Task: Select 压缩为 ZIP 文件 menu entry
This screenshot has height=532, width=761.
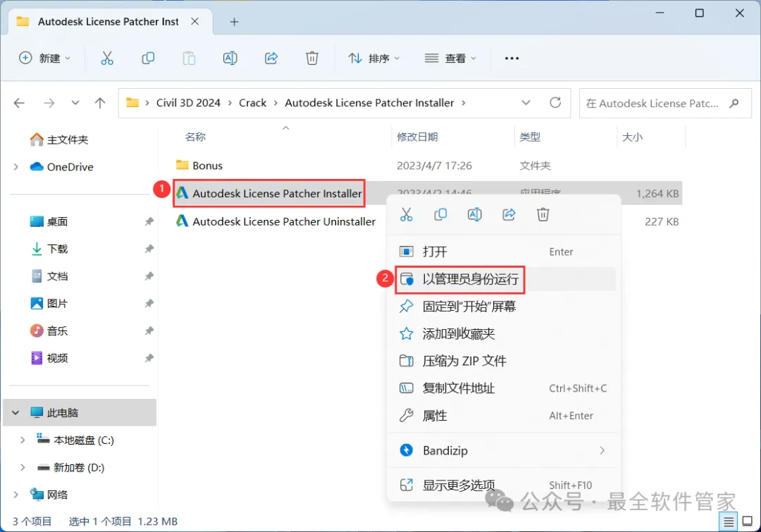Action: tap(504, 361)
